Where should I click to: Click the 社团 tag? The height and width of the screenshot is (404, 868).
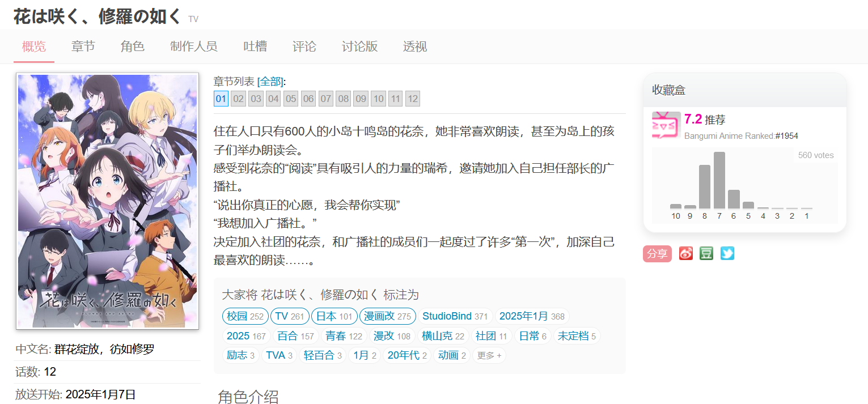[x=492, y=336]
